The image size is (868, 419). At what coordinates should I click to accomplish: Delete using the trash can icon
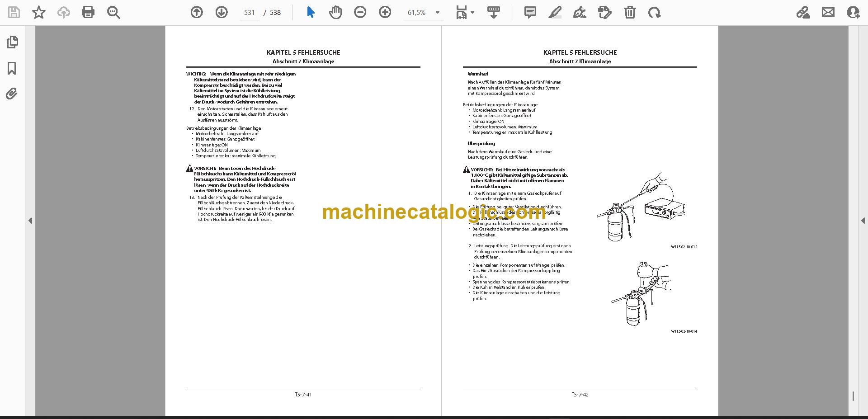pos(630,12)
